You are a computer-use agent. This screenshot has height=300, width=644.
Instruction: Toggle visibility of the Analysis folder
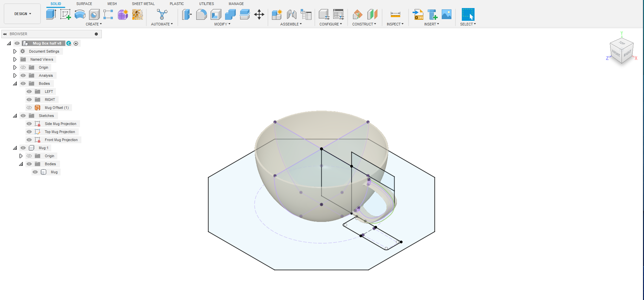point(23,75)
